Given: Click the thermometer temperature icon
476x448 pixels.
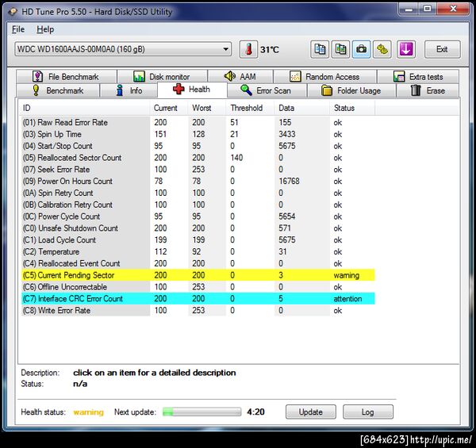Looking at the screenshot, I should pos(248,49).
